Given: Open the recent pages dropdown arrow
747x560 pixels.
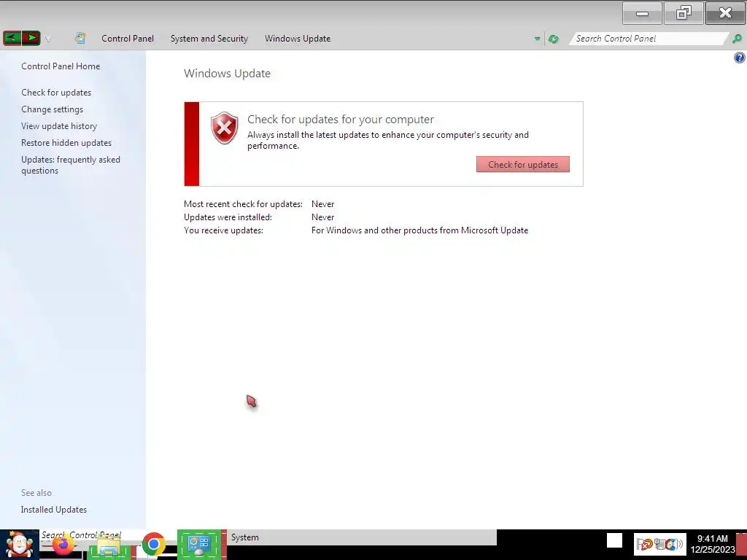Looking at the screenshot, I should tap(48, 39).
